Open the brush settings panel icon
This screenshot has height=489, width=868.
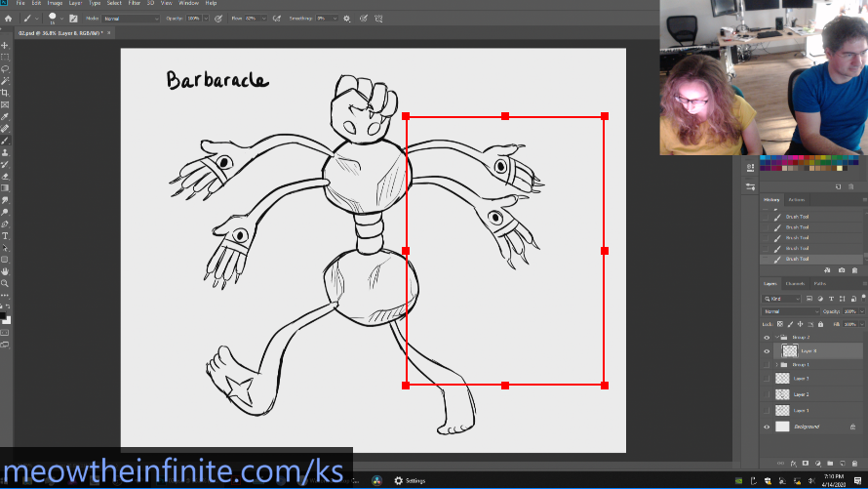[x=73, y=19]
